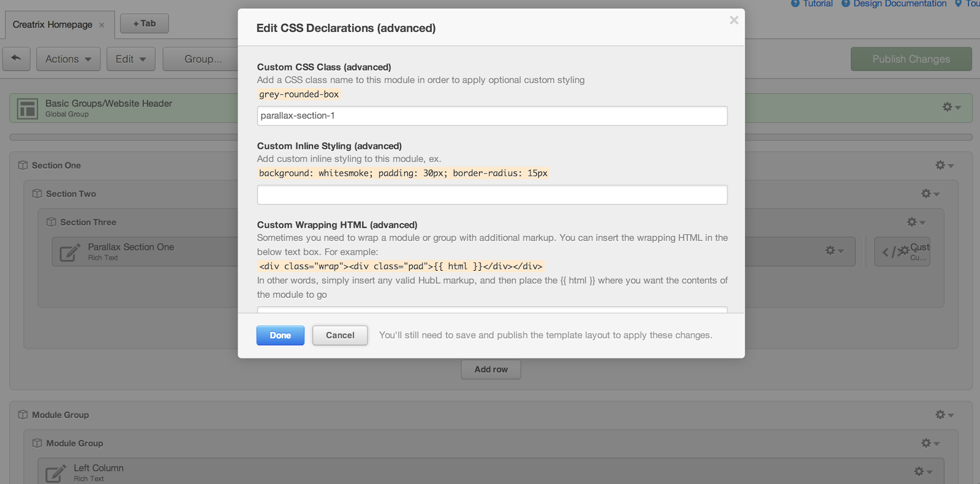Close the Edit CSS Declarations dialog
This screenshot has height=484, width=980.
(x=734, y=20)
